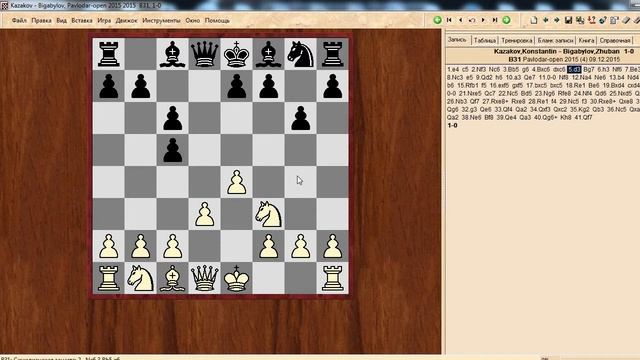
Task: Click the teal tool icon in toolbar
Action: click(603, 20)
